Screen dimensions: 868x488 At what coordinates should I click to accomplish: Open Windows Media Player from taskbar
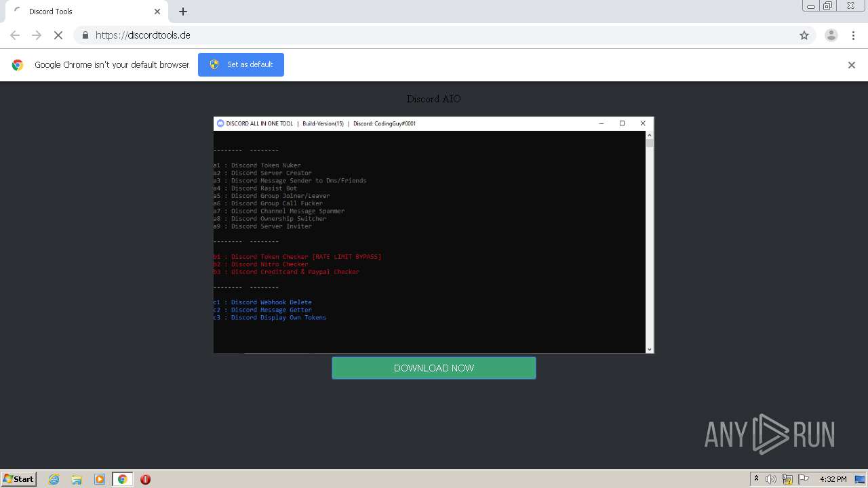click(x=100, y=479)
